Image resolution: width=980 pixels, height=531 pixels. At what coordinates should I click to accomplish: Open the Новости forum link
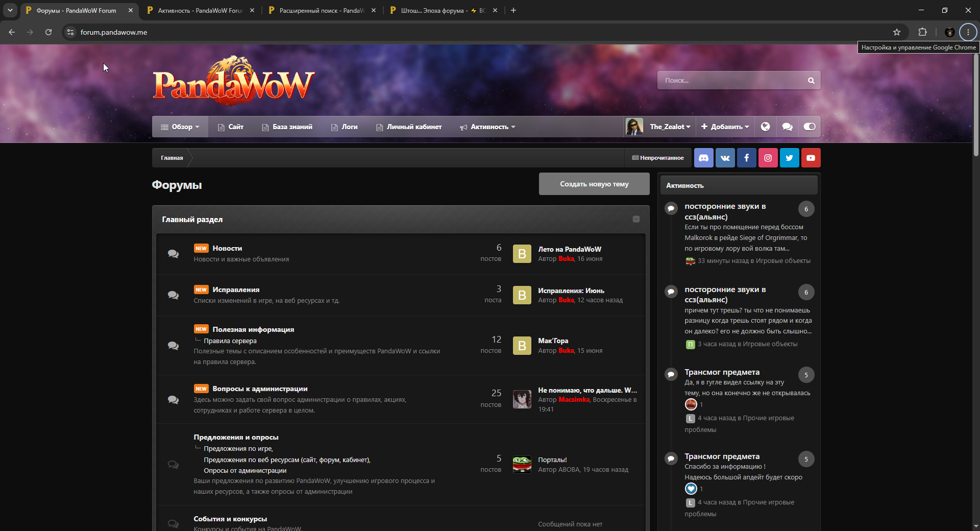click(x=227, y=248)
